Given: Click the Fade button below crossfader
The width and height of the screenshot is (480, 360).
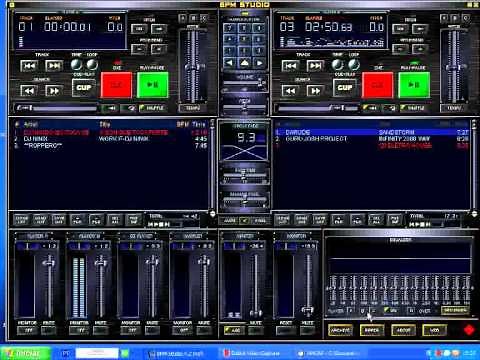Looking at the screenshot, I should pos(260,220).
